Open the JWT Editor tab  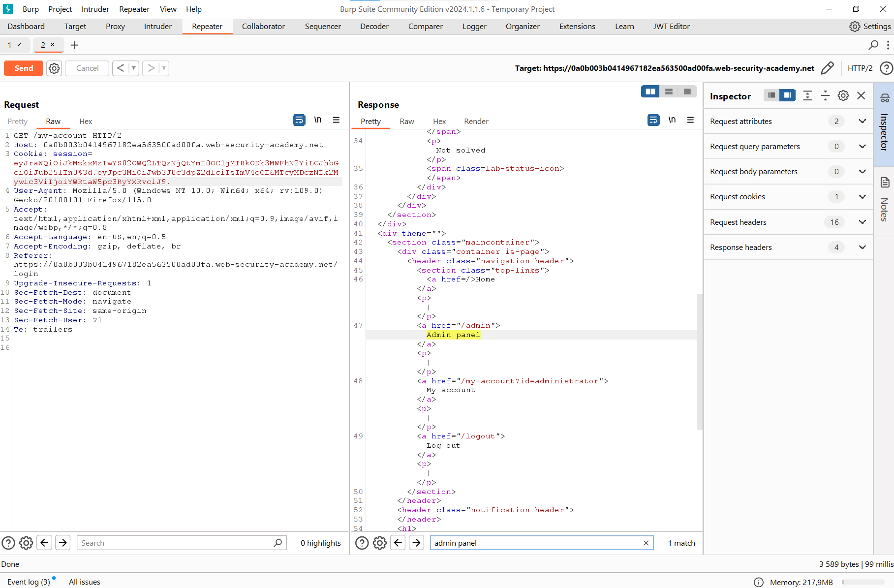click(x=672, y=27)
